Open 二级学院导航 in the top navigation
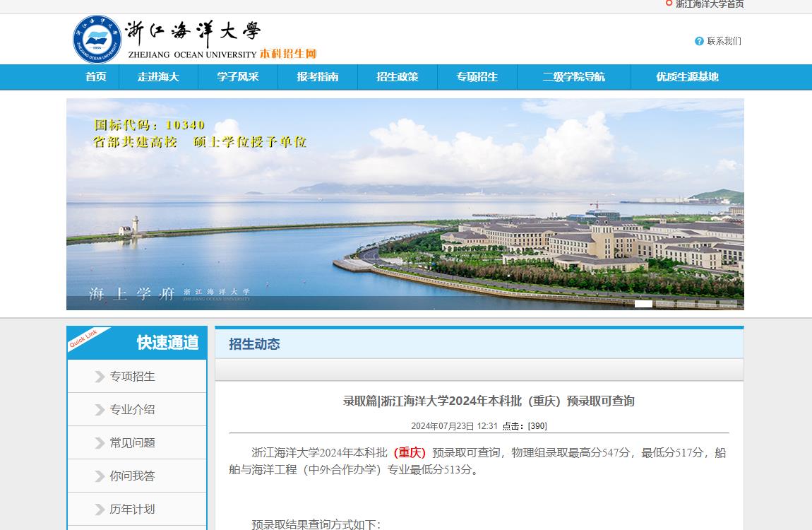The height and width of the screenshot is (530, 812). click(574, 77)
